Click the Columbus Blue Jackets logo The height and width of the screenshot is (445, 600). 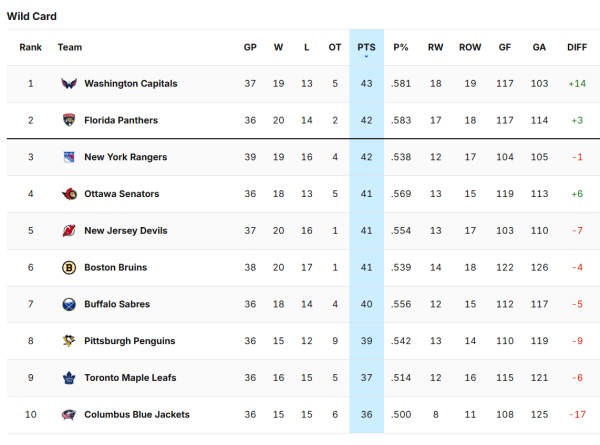point(69,414)
